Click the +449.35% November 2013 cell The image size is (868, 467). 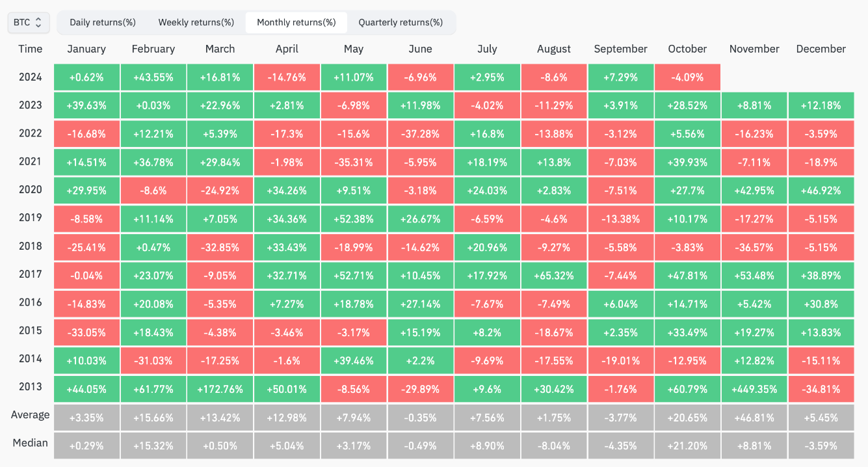(754, 389)
